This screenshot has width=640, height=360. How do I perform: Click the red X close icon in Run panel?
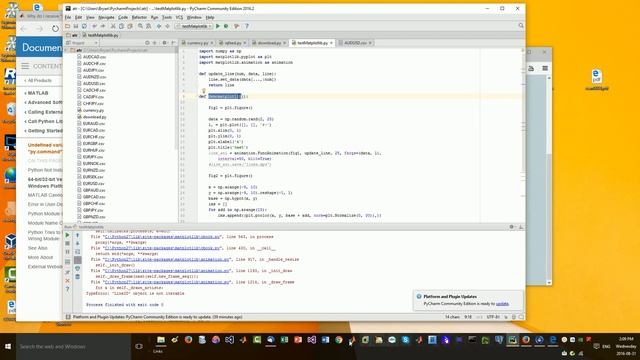67,281
